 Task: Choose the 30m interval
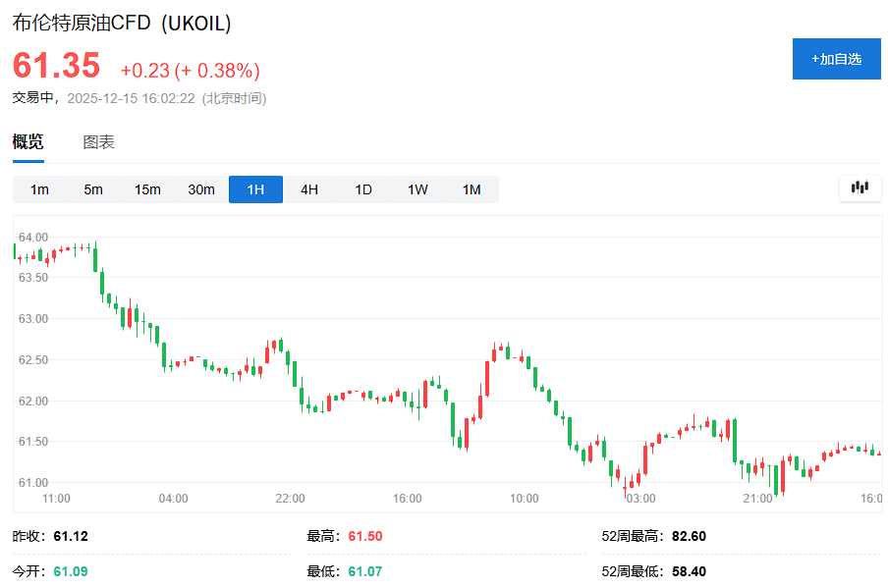tap(200, 189)
